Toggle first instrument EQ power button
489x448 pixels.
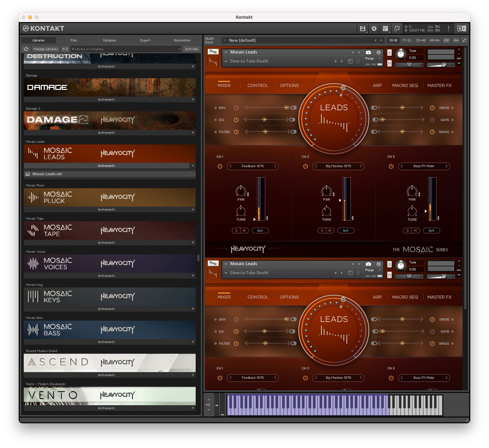[x=236, y=120]
